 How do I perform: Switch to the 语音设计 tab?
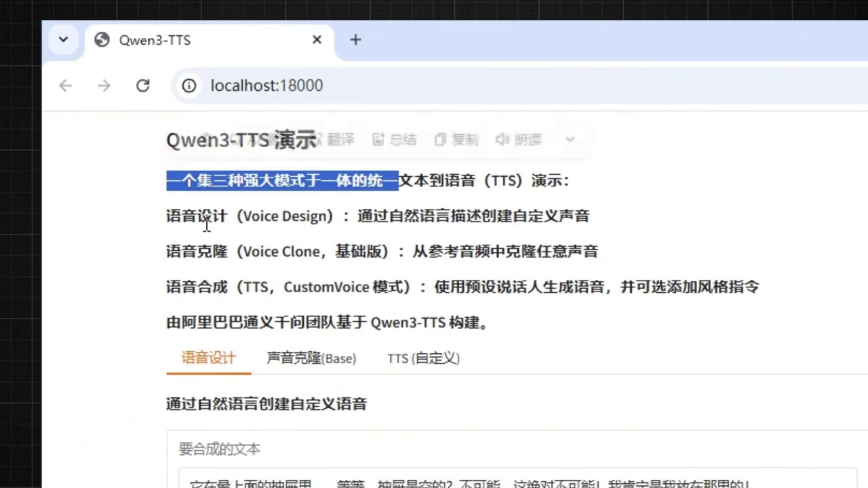point(208,358)
